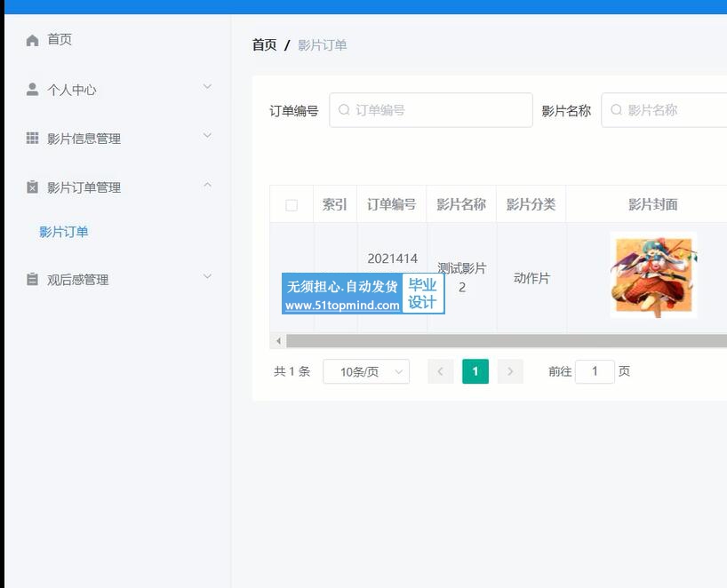Click the 共 1 条 total count text
This screenshot has width=727, height=588.
(292, 371)
